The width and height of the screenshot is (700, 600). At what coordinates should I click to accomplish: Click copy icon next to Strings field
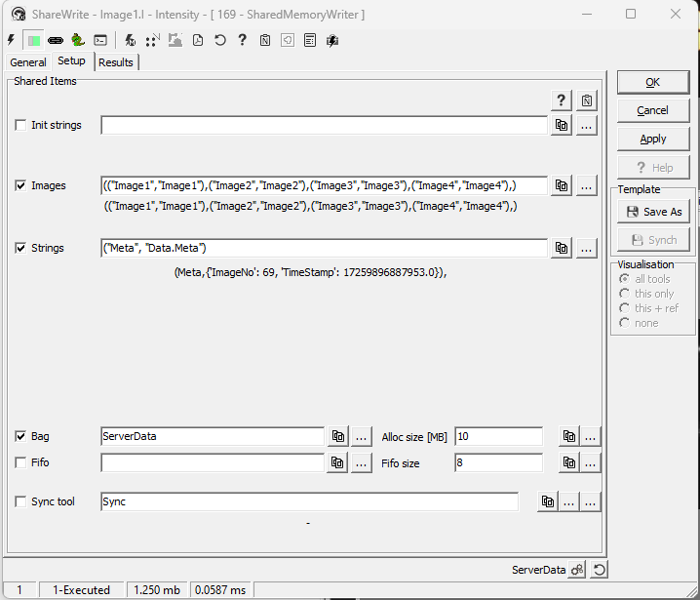pos(562,248)
